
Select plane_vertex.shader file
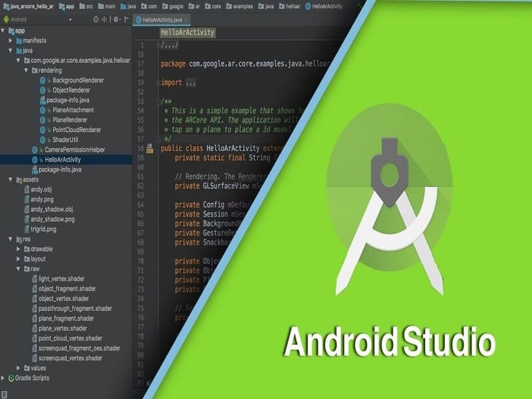pyautogui.click(x=59, y=329)
